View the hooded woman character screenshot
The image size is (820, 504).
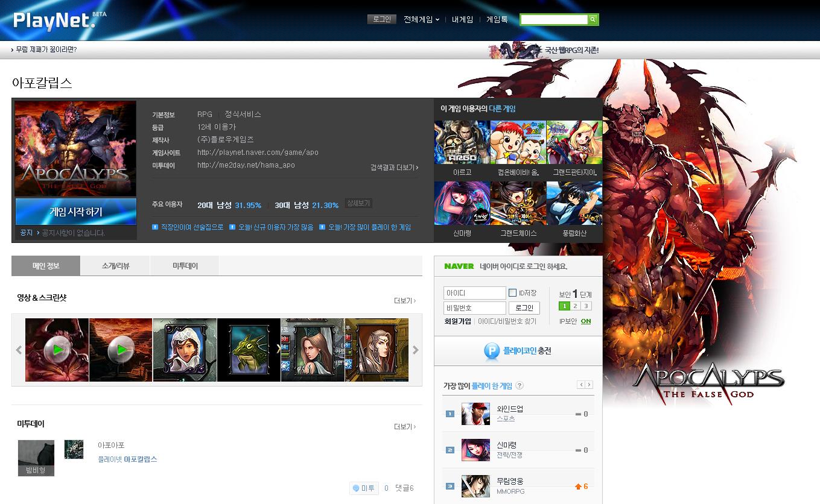[x=185, y=350]
